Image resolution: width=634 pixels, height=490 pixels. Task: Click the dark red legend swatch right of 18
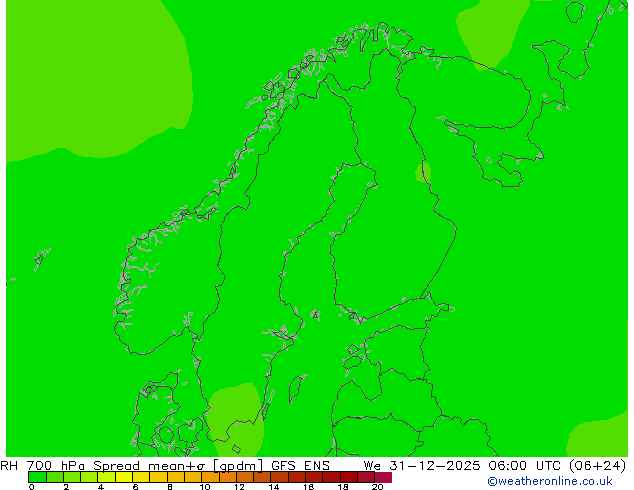click(x=349, y=477)
